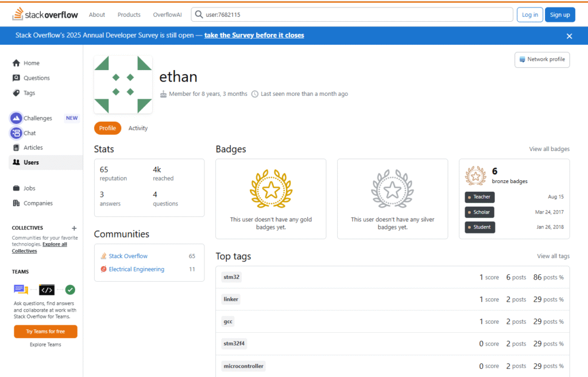Open the OverflowAI menu item
588x377 pixels.
tap(167, 14)
